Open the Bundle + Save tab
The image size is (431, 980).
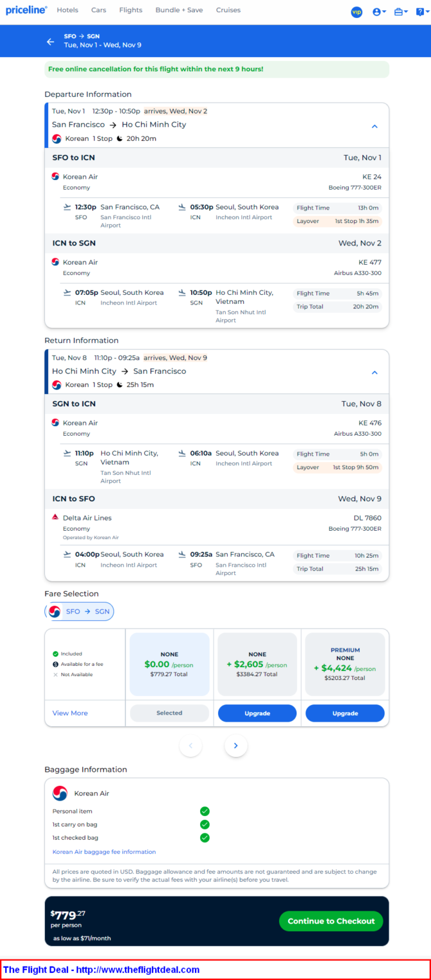(x=179, y=10)
